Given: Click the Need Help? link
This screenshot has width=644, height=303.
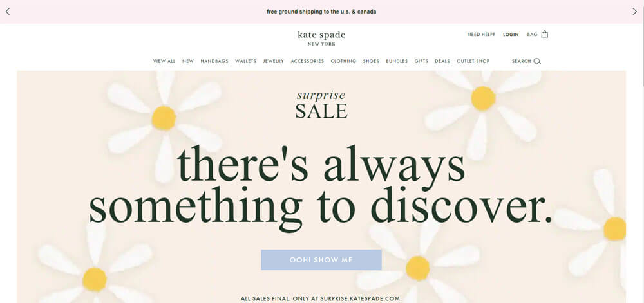Looking at the screenshot, I should click(481, 35).
